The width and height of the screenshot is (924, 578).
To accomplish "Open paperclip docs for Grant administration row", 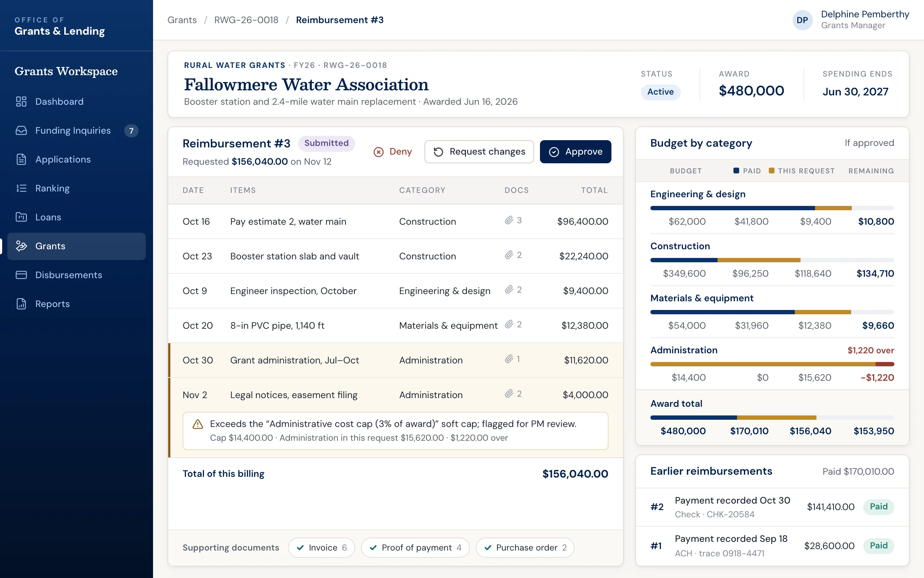I will [509, 359].
